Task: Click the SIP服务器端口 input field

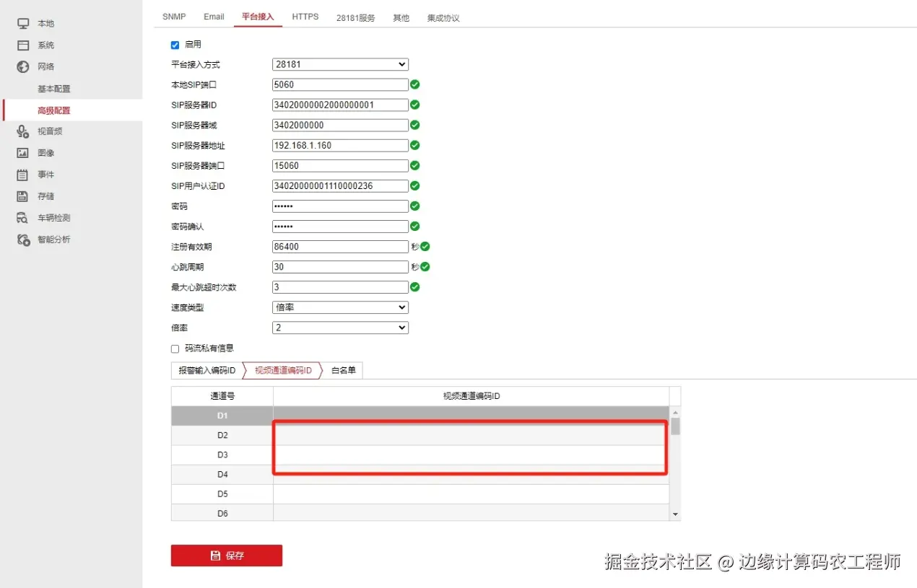Action: coord(340,165)
